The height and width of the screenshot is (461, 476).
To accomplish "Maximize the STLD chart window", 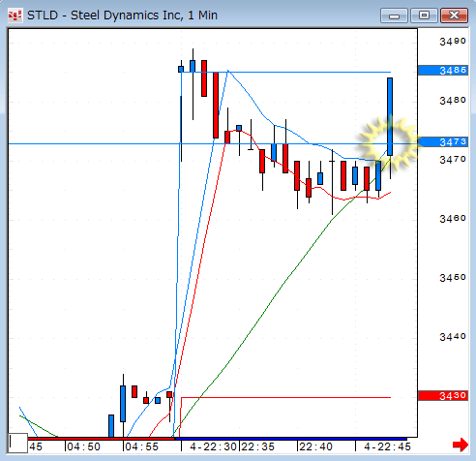I will tap(424, 15).
